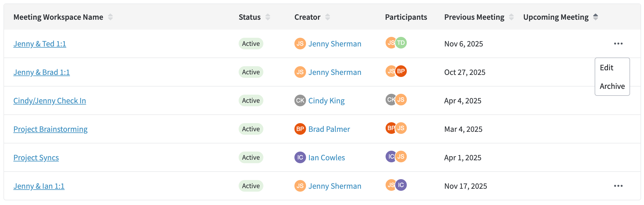The image size is (644, 205).
Task: Open the Project Syncs workspace link
Action: click(x=36, y=158)
